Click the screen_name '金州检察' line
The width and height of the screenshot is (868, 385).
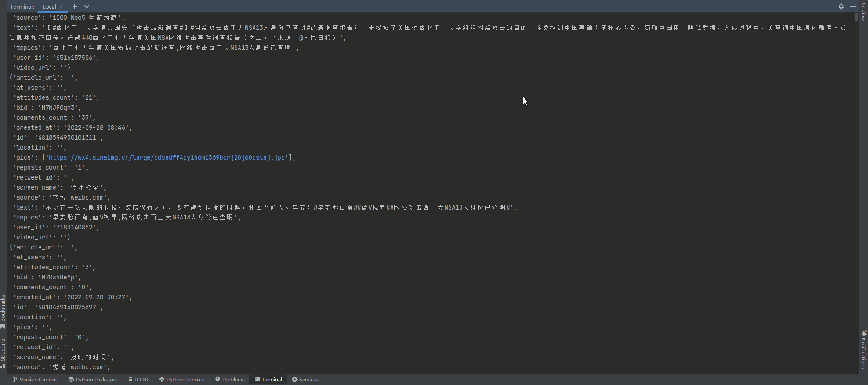(59, 187)
